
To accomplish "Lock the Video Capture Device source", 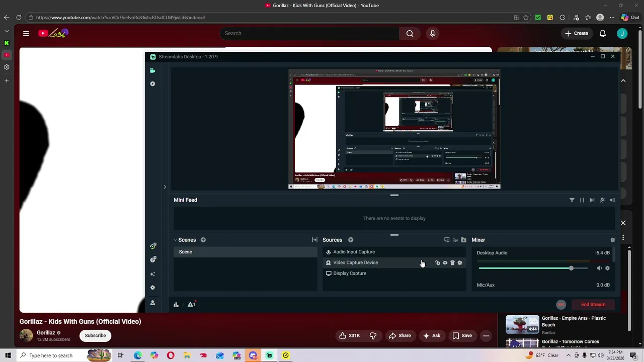I will tap(437, 263).
